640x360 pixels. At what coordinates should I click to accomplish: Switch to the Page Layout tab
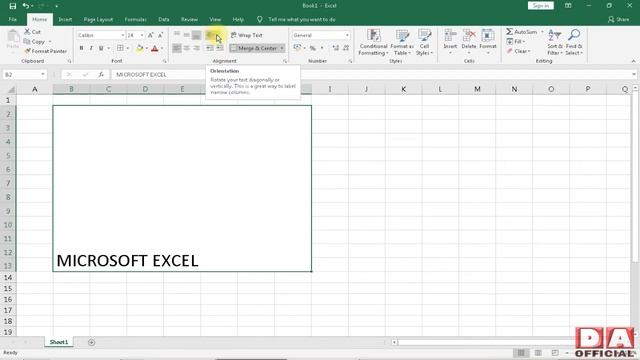(x=98, y=20)
